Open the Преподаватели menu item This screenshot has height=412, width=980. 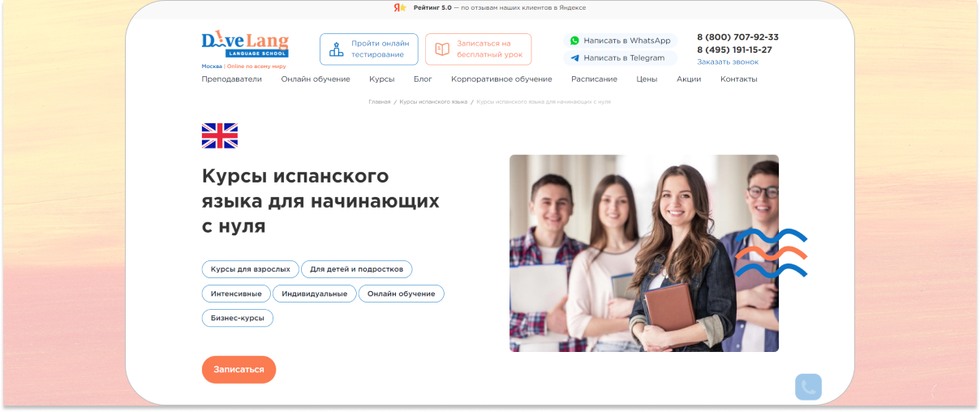tap(231, 79)
